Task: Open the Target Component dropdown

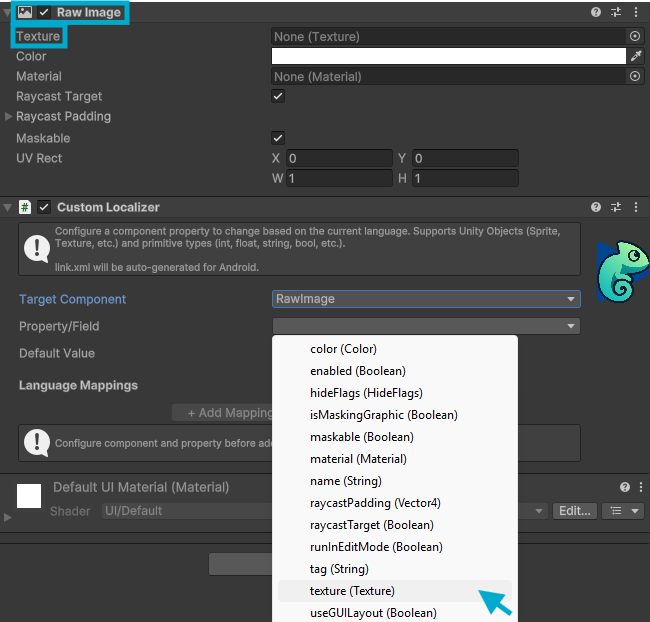Action: [x=426, y=299]
